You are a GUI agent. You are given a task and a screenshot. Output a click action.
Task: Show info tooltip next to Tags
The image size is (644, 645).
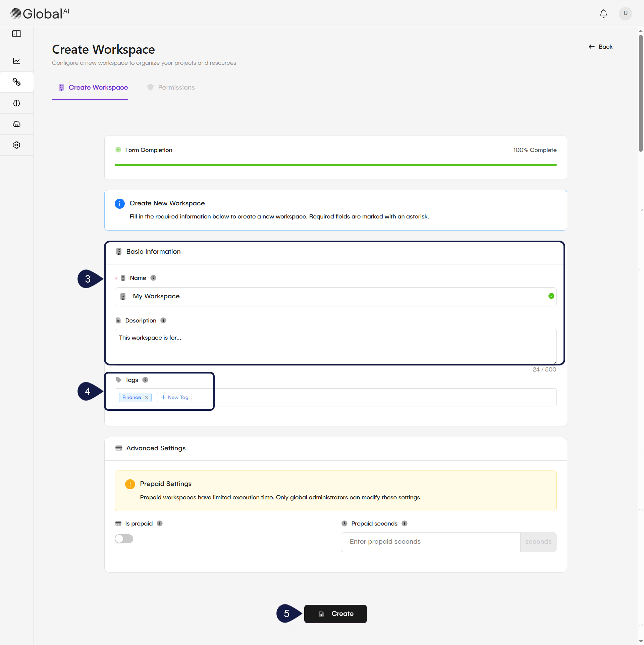click(145, 380)
